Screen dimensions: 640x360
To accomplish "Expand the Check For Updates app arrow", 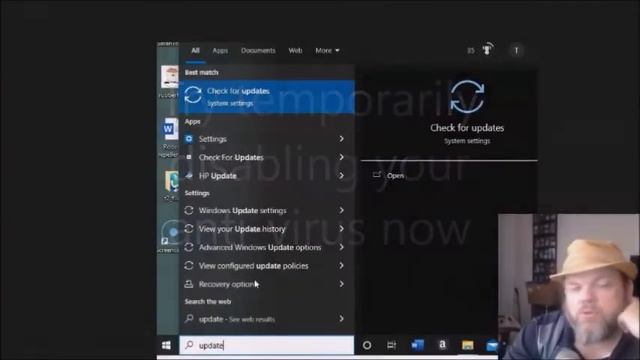I will click(x=341, y=157).
